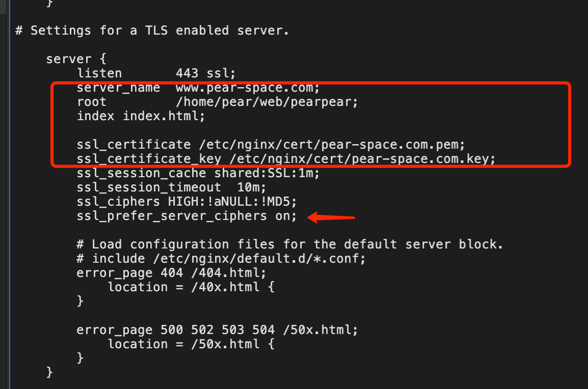The image size is (588, 389).
Task: Click the ssl_certificate .pem file path
Action: pyautogui.click(x=332, y=145)
